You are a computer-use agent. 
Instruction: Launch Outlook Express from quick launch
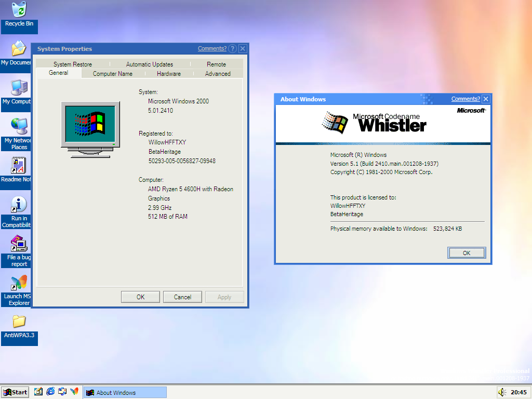point(62,392)
